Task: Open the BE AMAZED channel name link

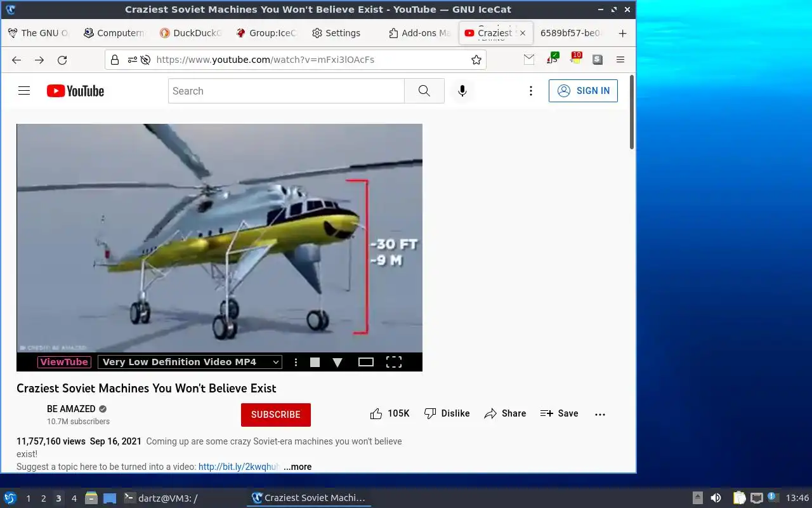Action: [71, 409]
